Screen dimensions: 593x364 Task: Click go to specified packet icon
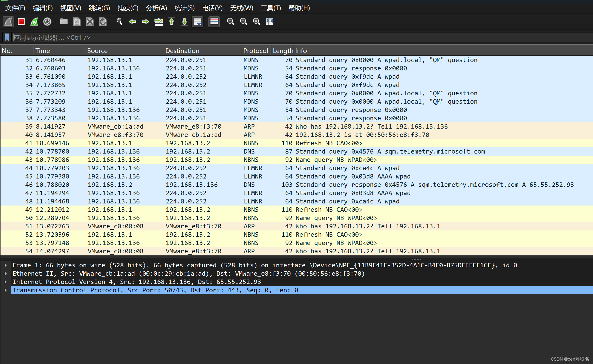[159, 22]
